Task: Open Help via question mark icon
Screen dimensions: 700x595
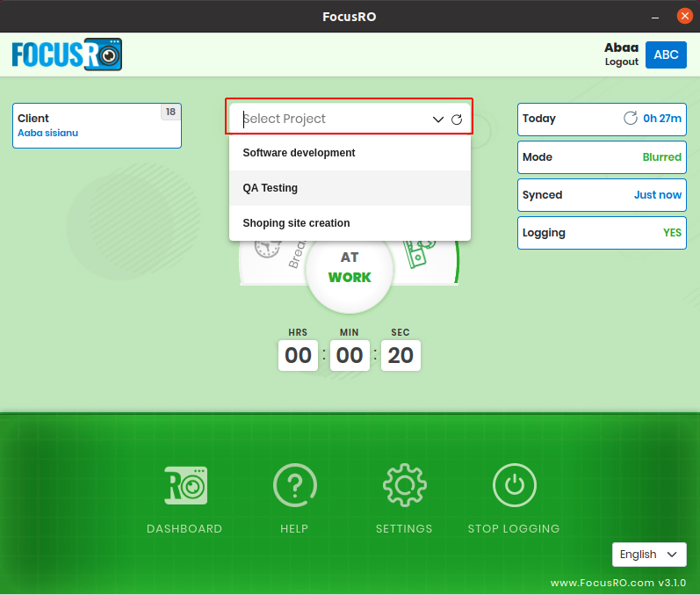Action: coord(294,485)
